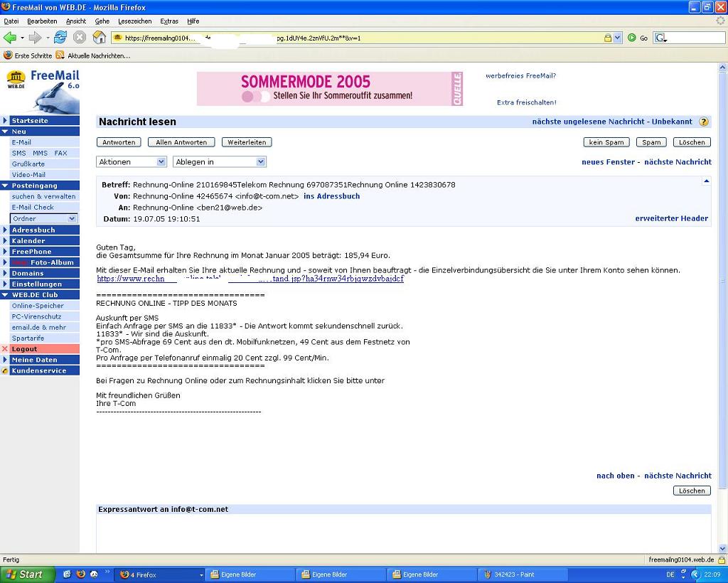Open nächste ungelesene Nachricht link
The height and width of the screenshot is (583, 728).
click(x=612, y=122)
